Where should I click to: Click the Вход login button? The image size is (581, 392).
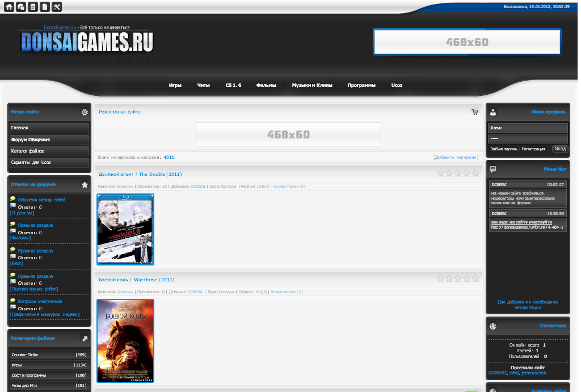coord(560,149)
